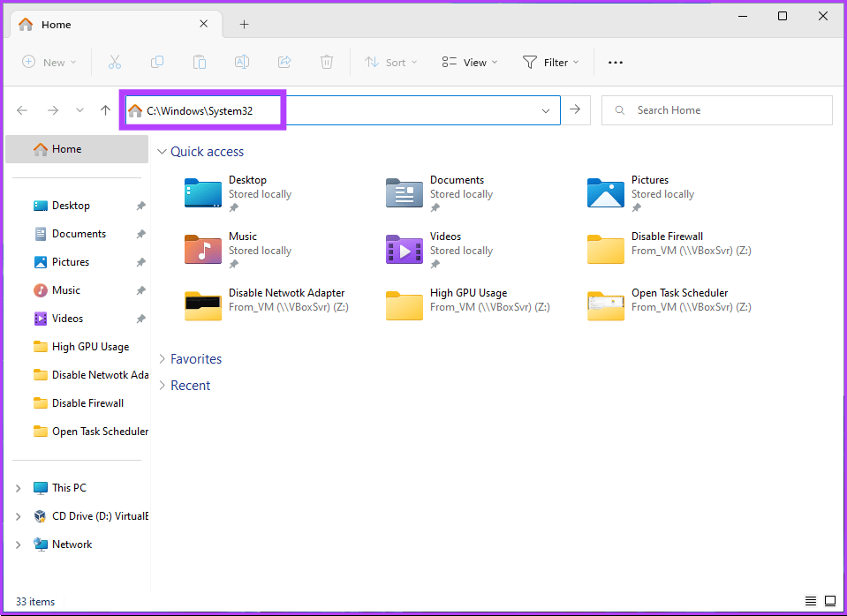Collapse the Quick access section

(x=163, y=151)
